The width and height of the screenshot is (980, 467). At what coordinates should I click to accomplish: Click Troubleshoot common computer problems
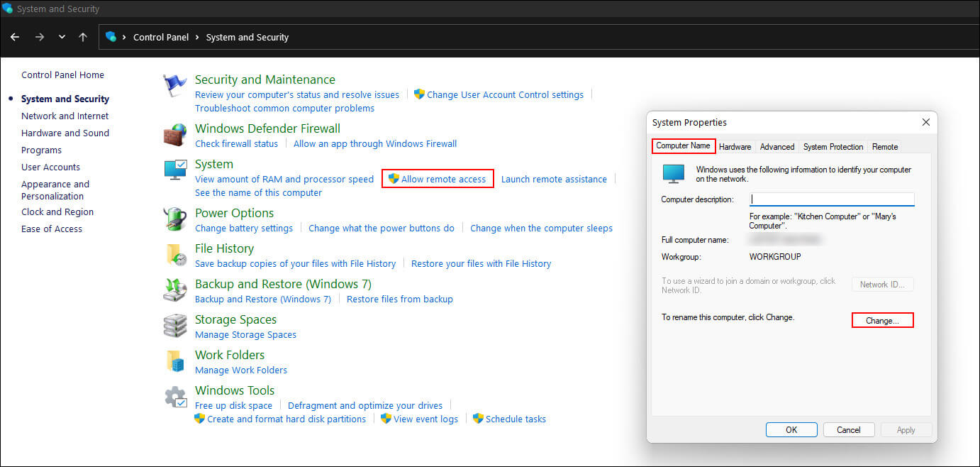click(284, 109)
